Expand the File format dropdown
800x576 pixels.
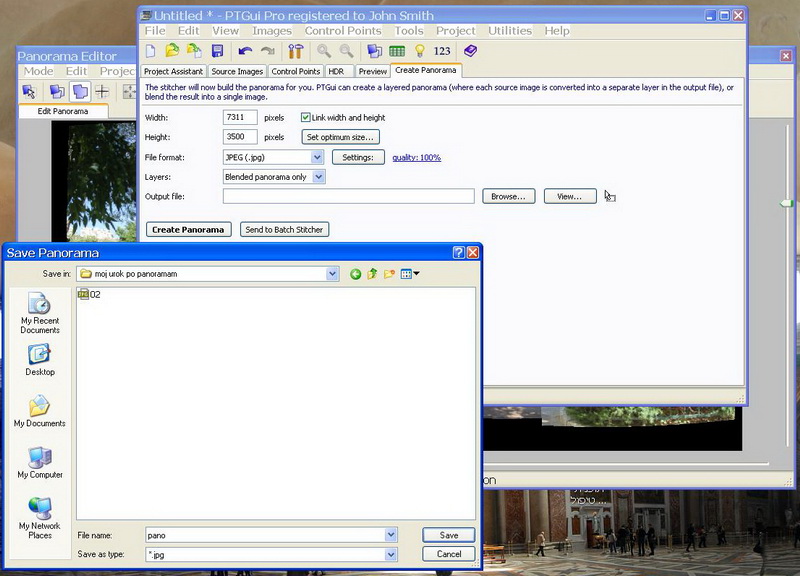pos(317,157)
